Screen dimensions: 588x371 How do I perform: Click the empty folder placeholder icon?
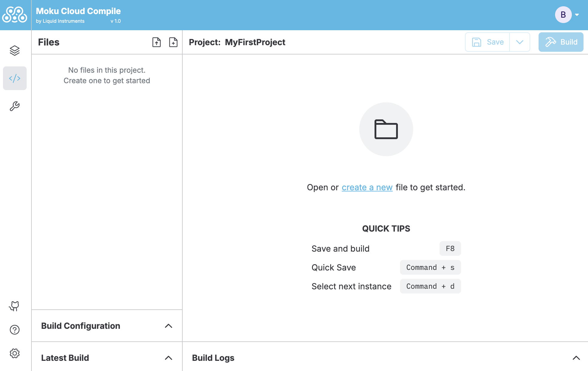tap(386, 129)
